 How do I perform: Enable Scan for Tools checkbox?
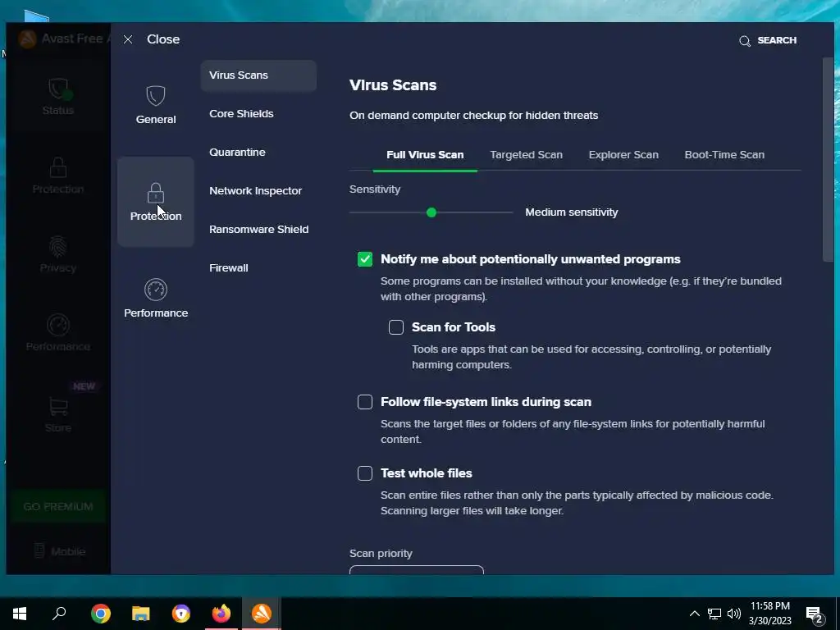[x=396, y=327]
